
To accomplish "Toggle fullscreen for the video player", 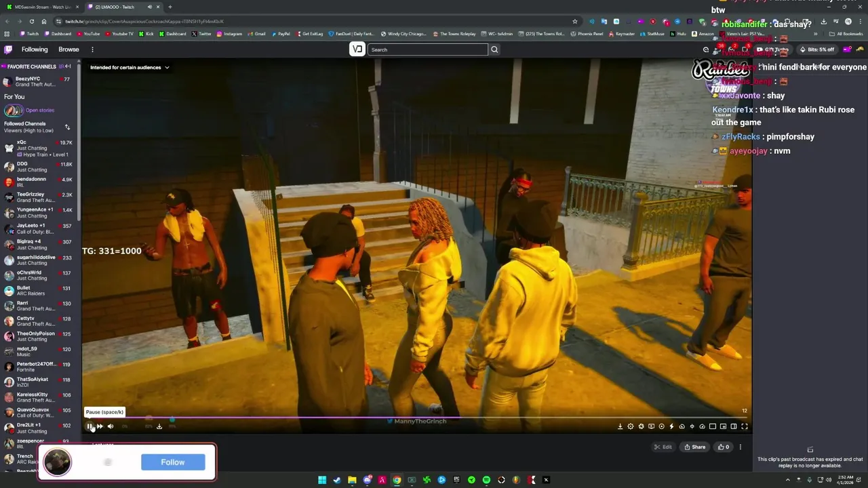I will pyautogui.click(x=744, y=426).
